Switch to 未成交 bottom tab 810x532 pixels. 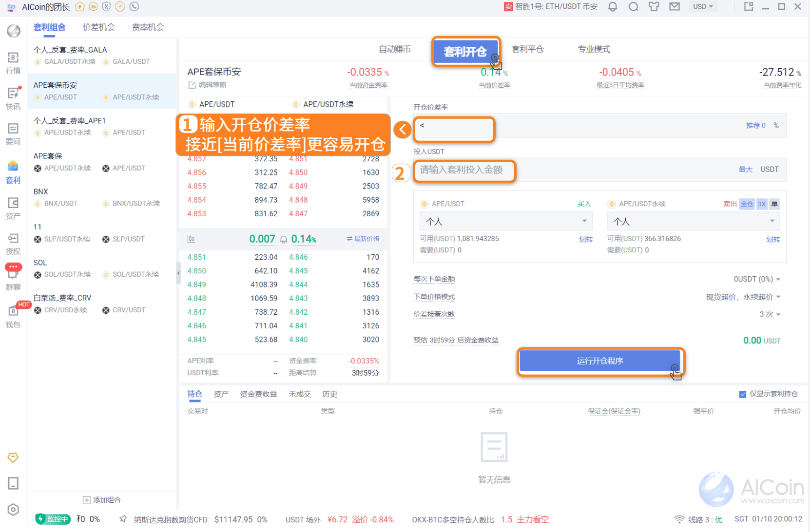pos(300,394)
